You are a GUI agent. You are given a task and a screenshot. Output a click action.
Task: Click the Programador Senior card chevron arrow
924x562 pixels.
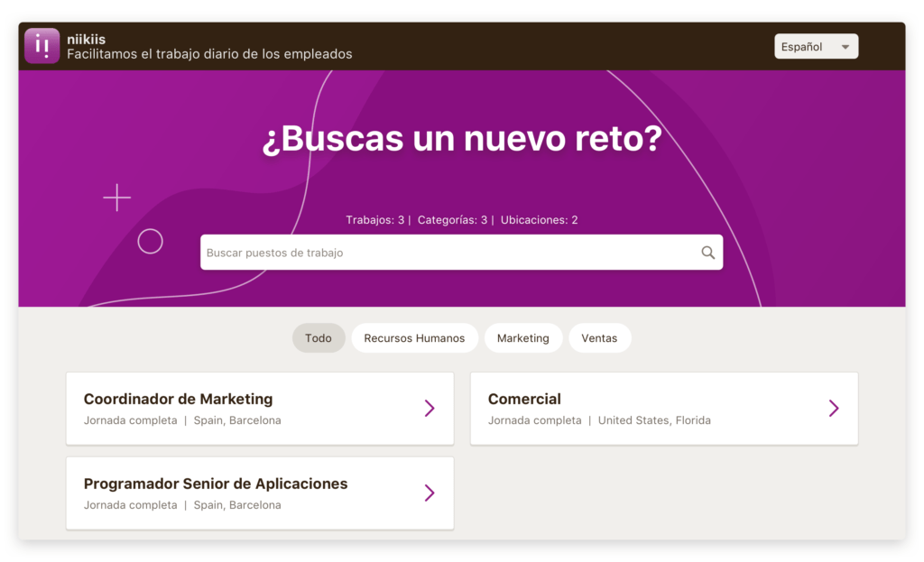430,493
